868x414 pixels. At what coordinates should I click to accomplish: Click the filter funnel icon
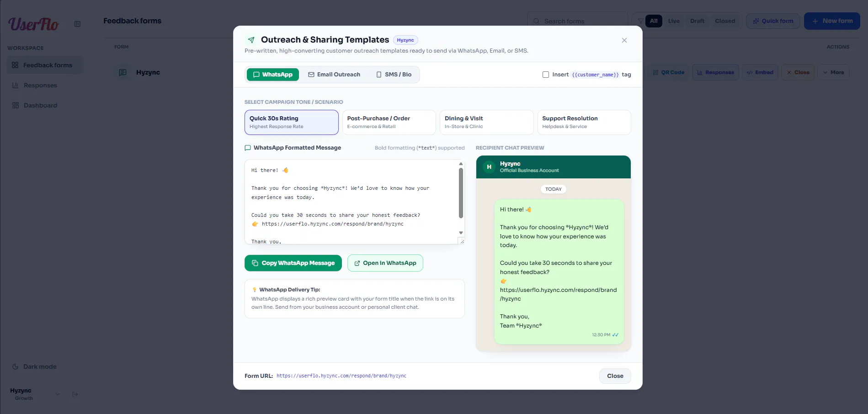click(640, 21)
